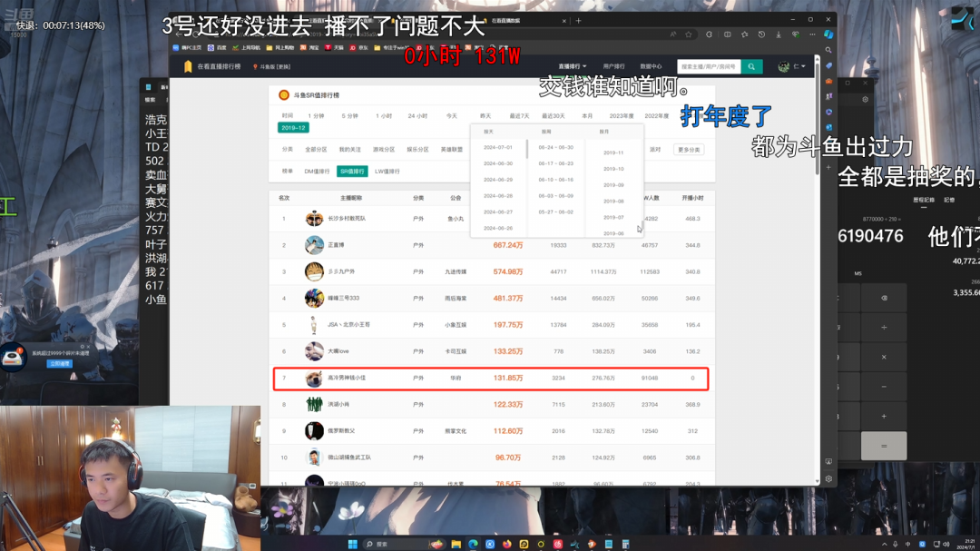Image resolution: width=980 pixels, height=551 pixels.
Task: Focus the streamer search input field
Action: (x=709, y=66)
